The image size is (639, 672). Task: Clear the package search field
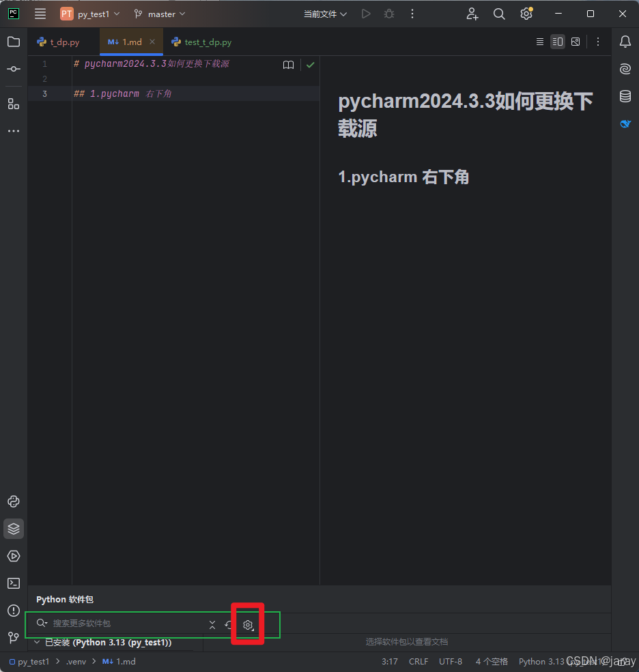point(212,625)
